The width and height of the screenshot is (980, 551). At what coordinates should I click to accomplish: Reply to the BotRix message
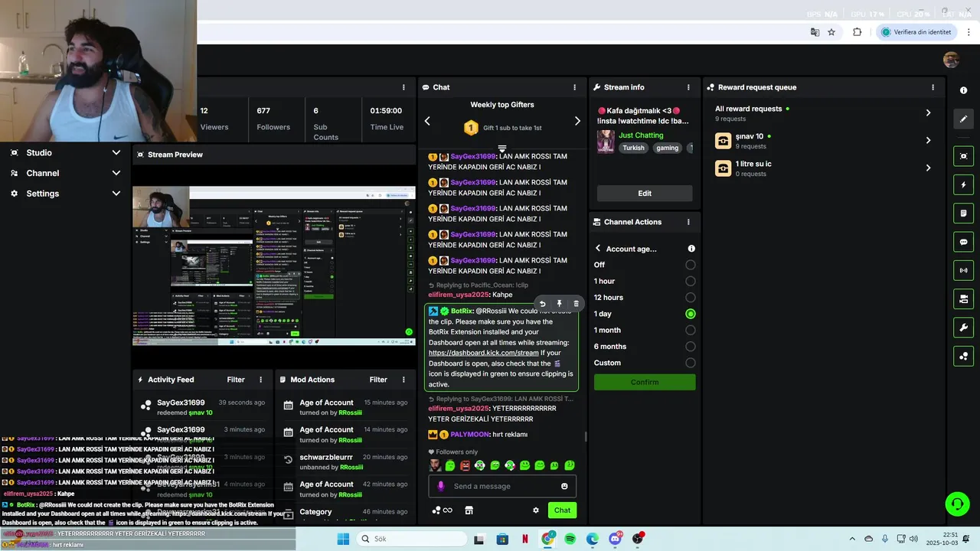pyautogui.click(x=542, y=304)
